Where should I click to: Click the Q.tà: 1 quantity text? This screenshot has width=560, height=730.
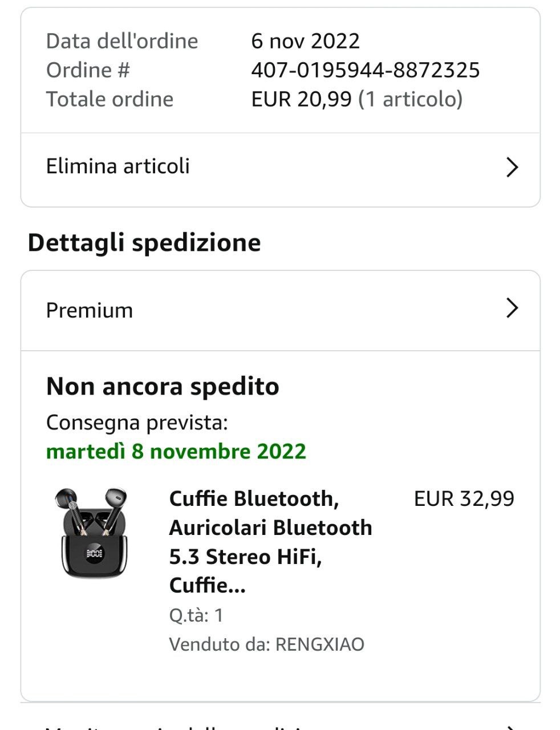(196, 615)
